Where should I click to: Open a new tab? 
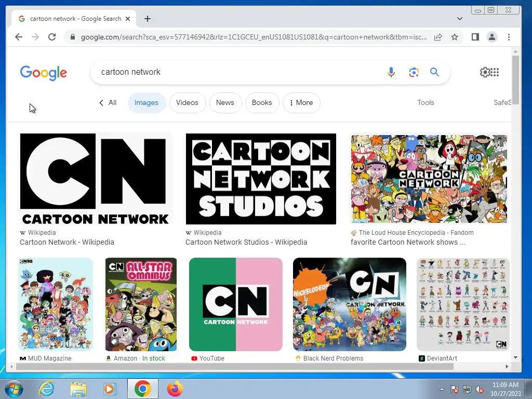click(147, 19)
